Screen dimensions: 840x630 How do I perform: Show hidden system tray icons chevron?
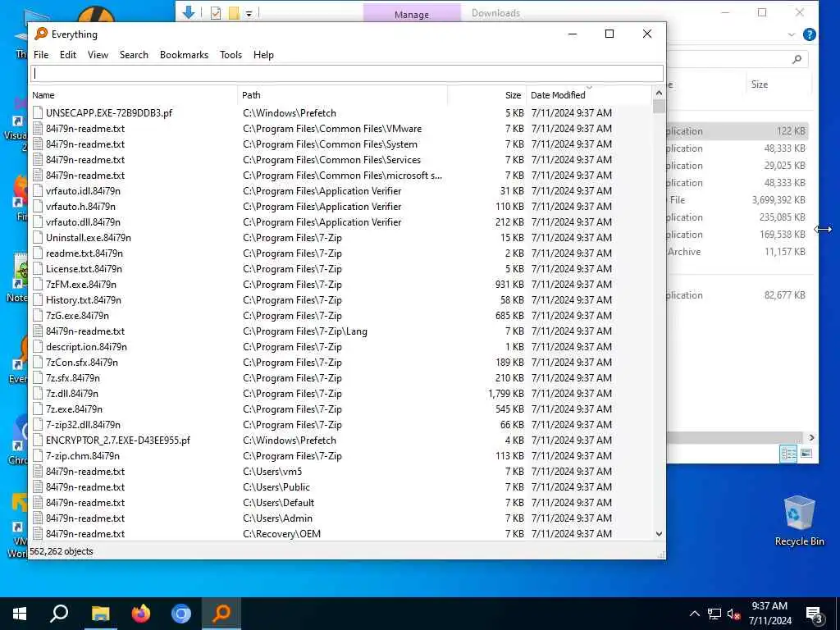pos(694,614)
